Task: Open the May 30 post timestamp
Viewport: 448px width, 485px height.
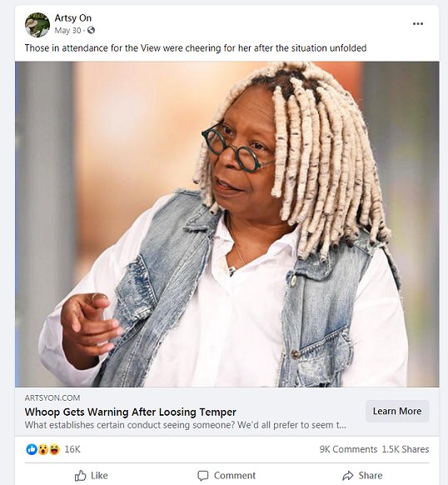Action: (67, 30)
